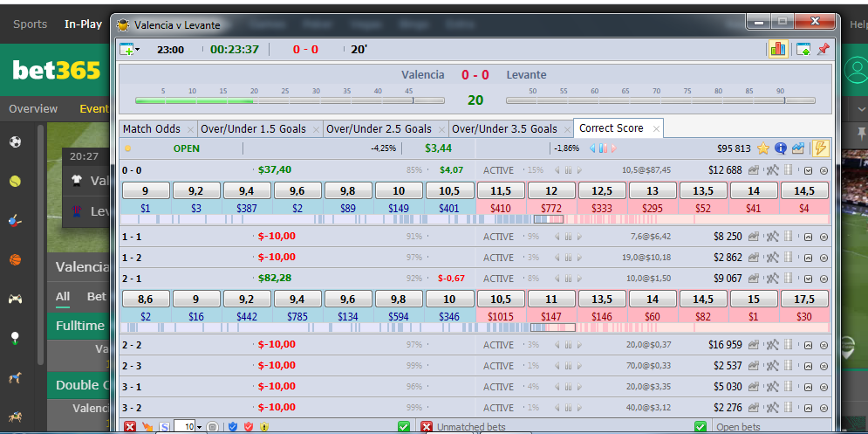Expand the 1 - 2 selection row

point(808,258)
